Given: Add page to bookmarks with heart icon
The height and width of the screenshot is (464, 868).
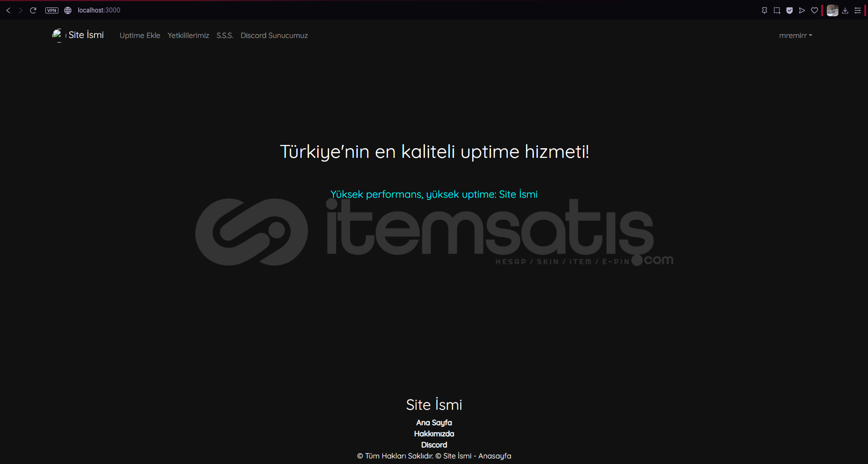Looking at the screenshot, I should [x=814, y=10].
